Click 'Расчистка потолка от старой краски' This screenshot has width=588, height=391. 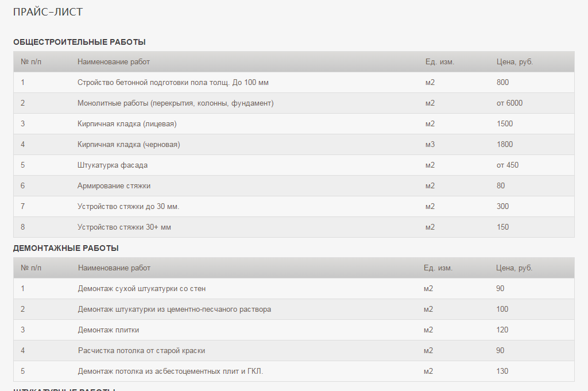point(141,350)
